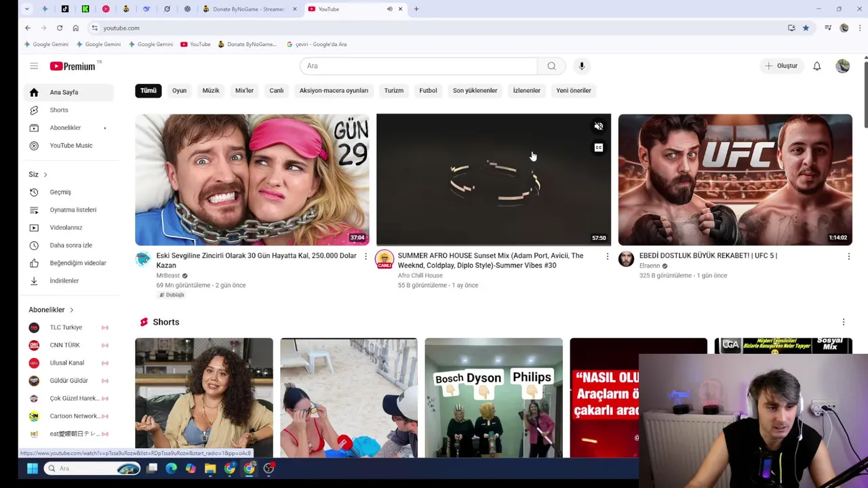Open the YouTube bookmark in bookmarks bar
This screenshot has height=488, width=868.
[195, 44]
